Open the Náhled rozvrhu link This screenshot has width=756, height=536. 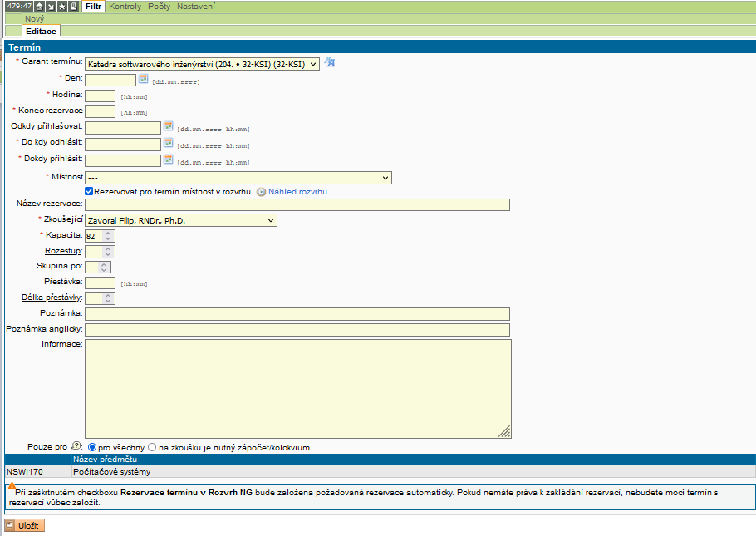point(297,191)
